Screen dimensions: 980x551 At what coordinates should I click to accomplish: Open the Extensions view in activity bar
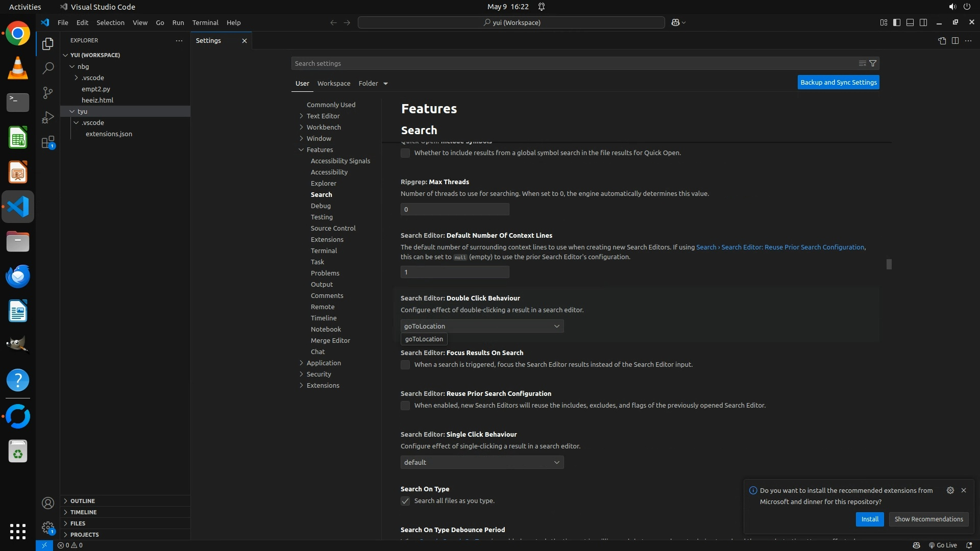pyautogui.click(x=47, y=142)
